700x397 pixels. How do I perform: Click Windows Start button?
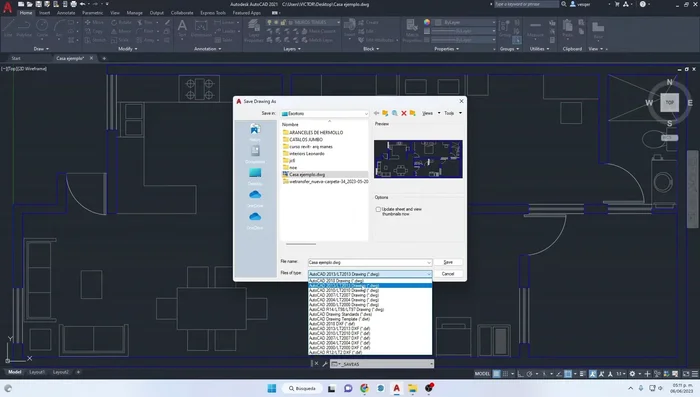click(271, 388)
